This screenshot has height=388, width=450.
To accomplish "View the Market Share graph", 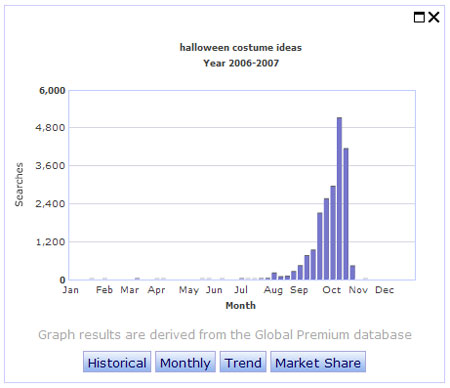I will [318, 362].
